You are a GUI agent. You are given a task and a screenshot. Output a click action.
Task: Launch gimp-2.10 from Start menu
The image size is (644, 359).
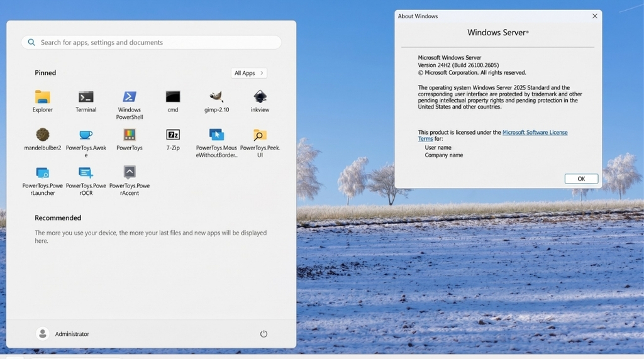pos(216,97)
